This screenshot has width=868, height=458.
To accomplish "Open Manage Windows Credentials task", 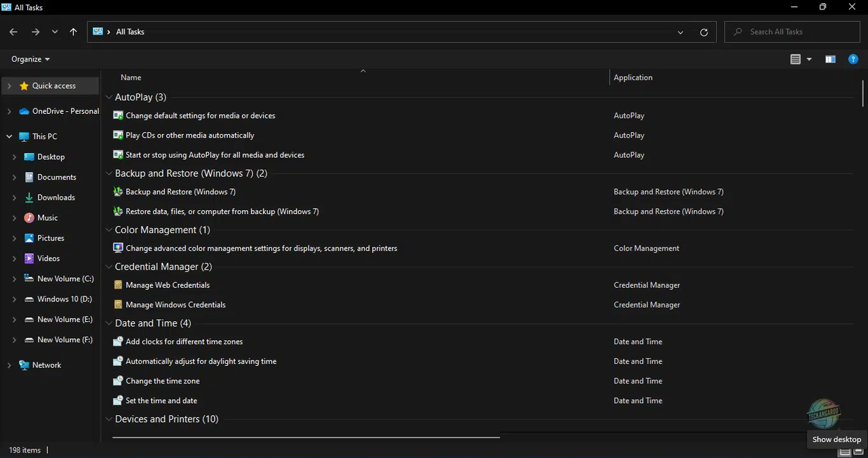I will pyautogui.click(x=176, y=305).
